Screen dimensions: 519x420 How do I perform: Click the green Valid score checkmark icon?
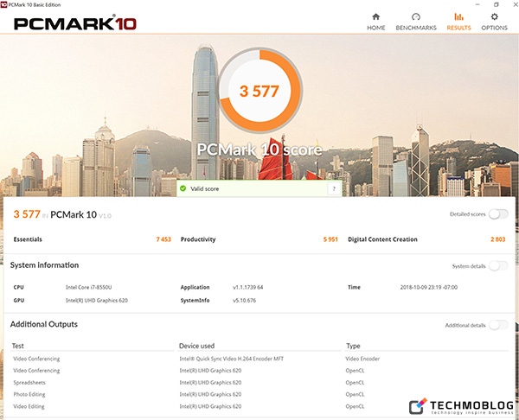(183, 188)
